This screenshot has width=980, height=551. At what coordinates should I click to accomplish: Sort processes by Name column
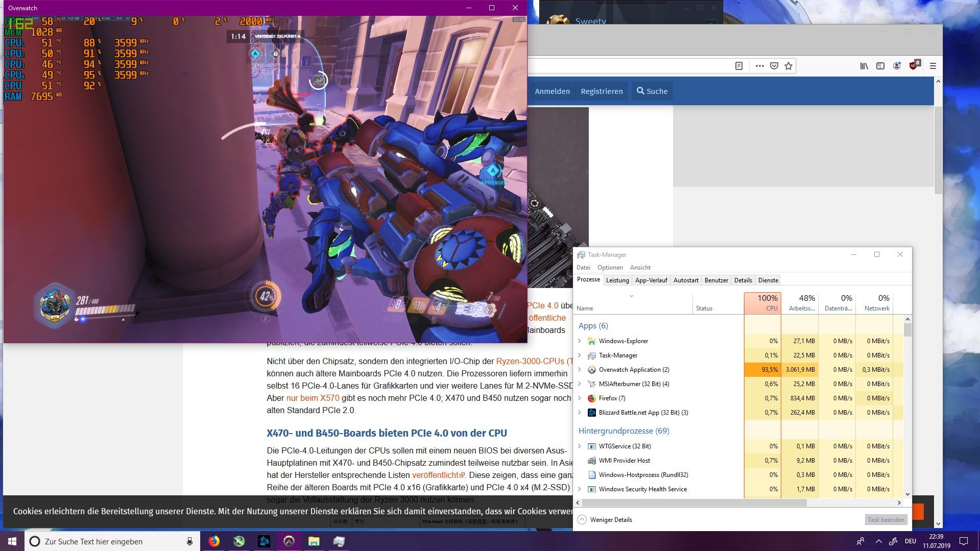[633, 303]
